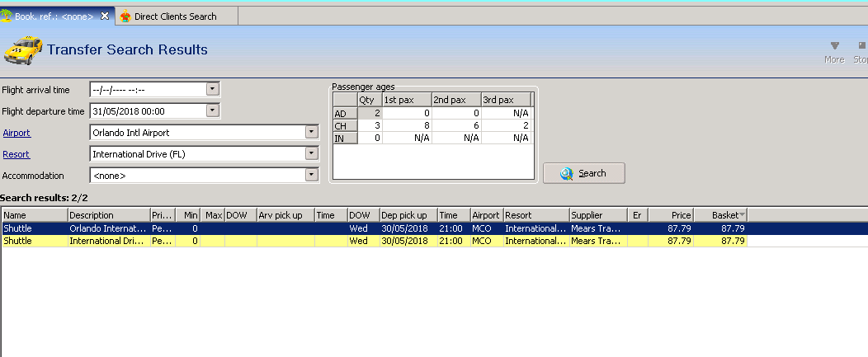Click Mears Tra... supplier in highlighted row
This screenshot has width=868, height=357.
click(x=597, y=228)
